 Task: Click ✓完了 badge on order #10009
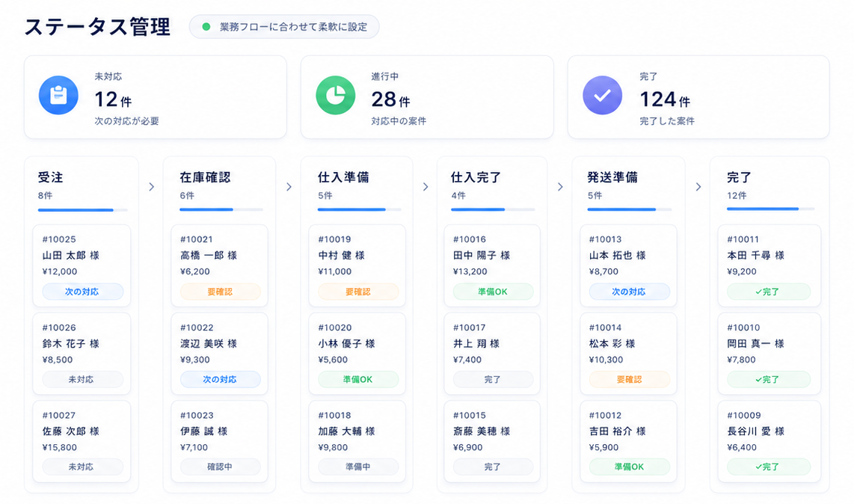click(x=769, y=467)
